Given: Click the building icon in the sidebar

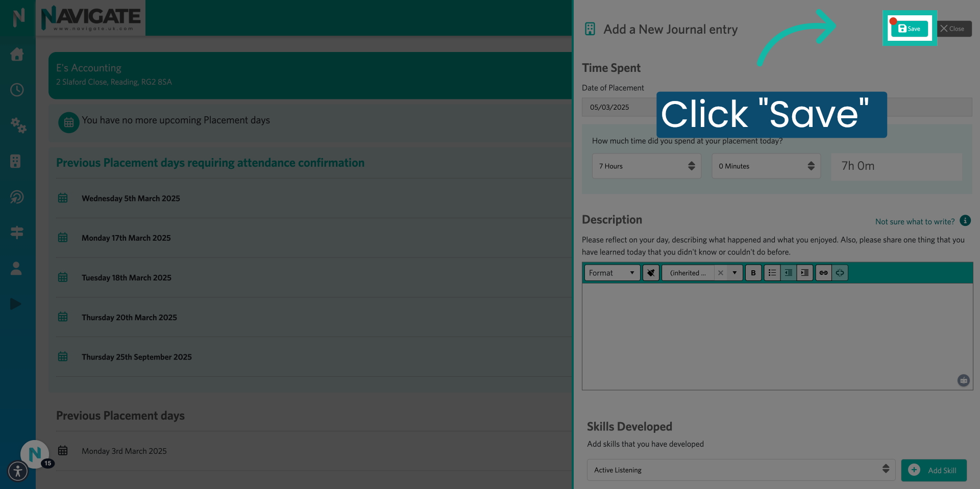Looking at the screenshot, I should (x=17, y=162).
